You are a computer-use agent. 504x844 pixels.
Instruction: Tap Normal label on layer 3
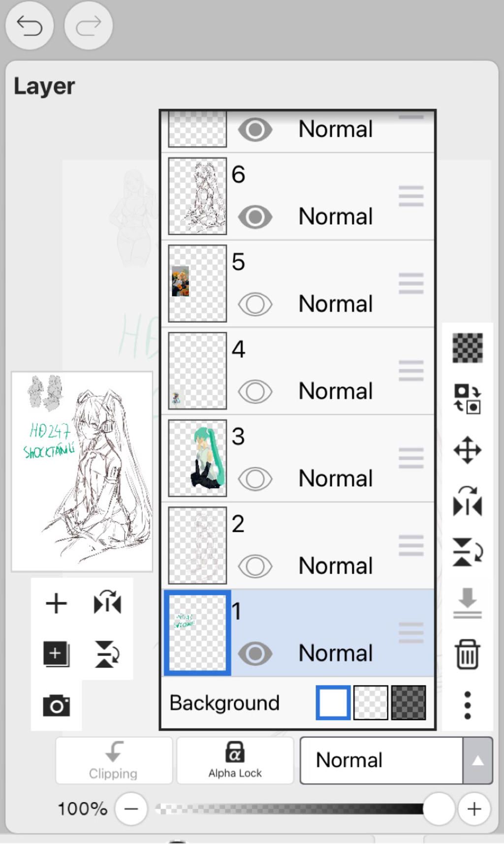[x=336, y=478]
